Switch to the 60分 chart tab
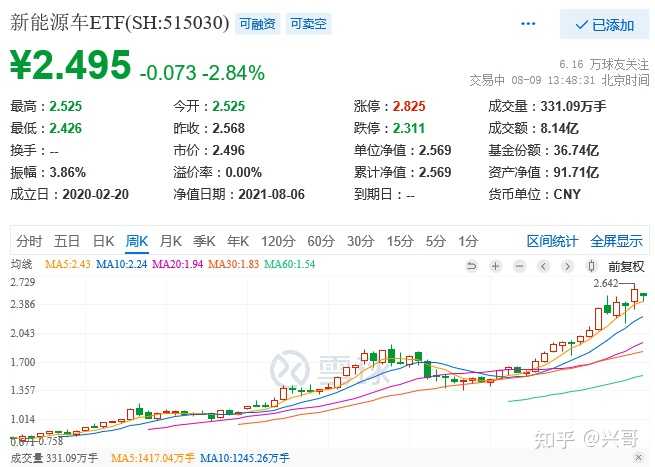Image resolution: width=655 pixels, height=467 pixels. coord(321,241)
